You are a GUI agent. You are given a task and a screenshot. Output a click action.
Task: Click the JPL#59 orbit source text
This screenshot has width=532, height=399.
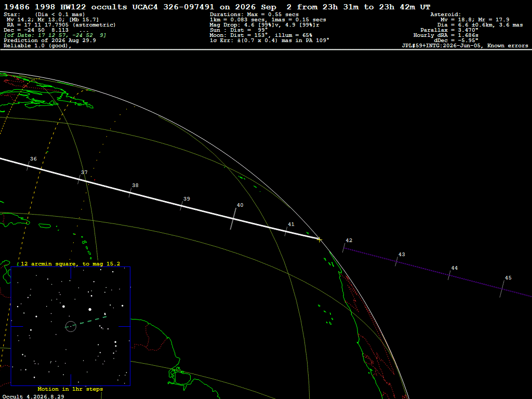(465, 46)
